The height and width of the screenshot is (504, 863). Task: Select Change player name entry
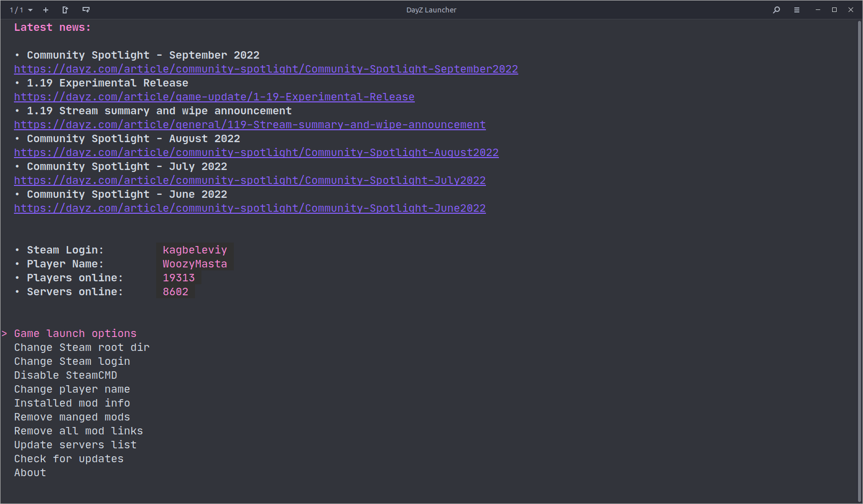[x=72, y=389]
